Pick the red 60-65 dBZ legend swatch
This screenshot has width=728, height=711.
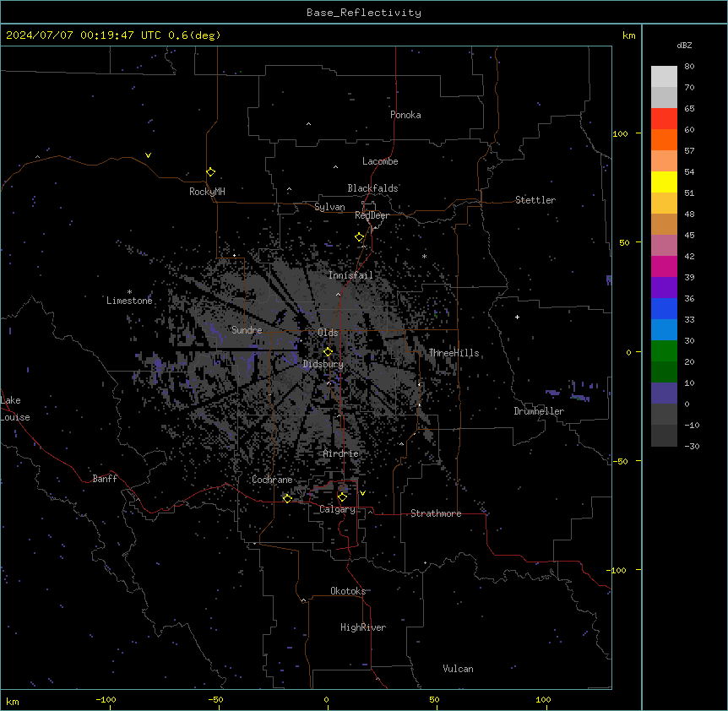(x=664, y=118)
